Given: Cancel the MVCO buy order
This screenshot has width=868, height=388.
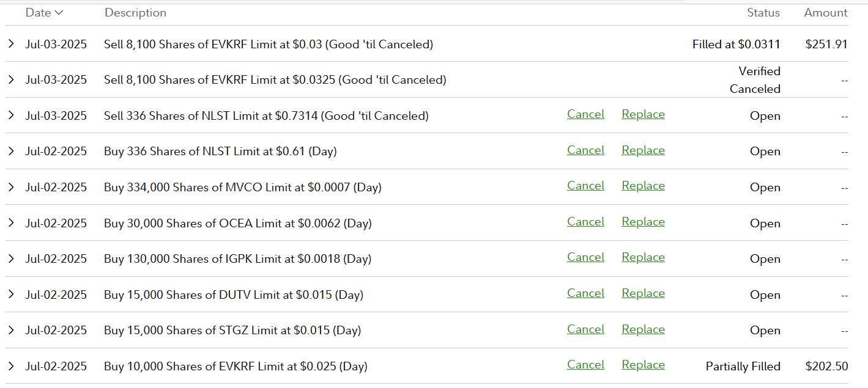Looking at the screenshot, I should coord(585,186).
